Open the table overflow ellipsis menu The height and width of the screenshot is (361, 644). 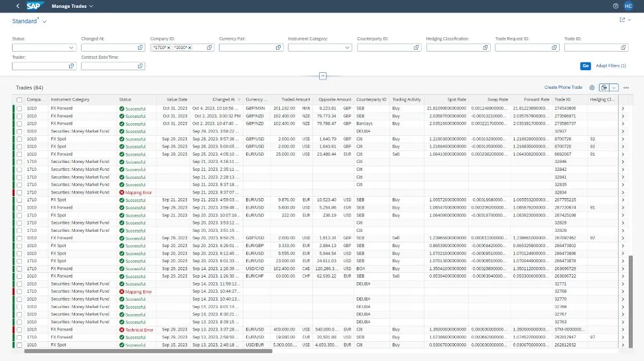click(626, 87)
